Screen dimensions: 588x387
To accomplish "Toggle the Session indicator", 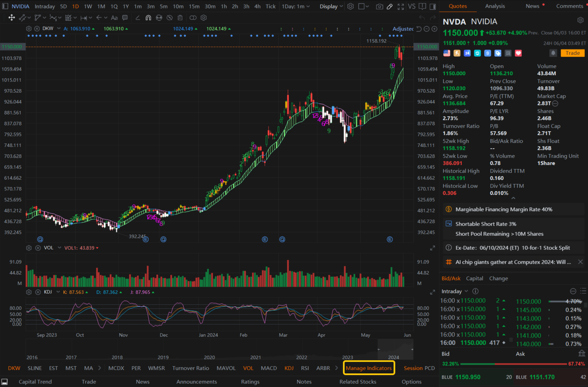I will point(413,368).
